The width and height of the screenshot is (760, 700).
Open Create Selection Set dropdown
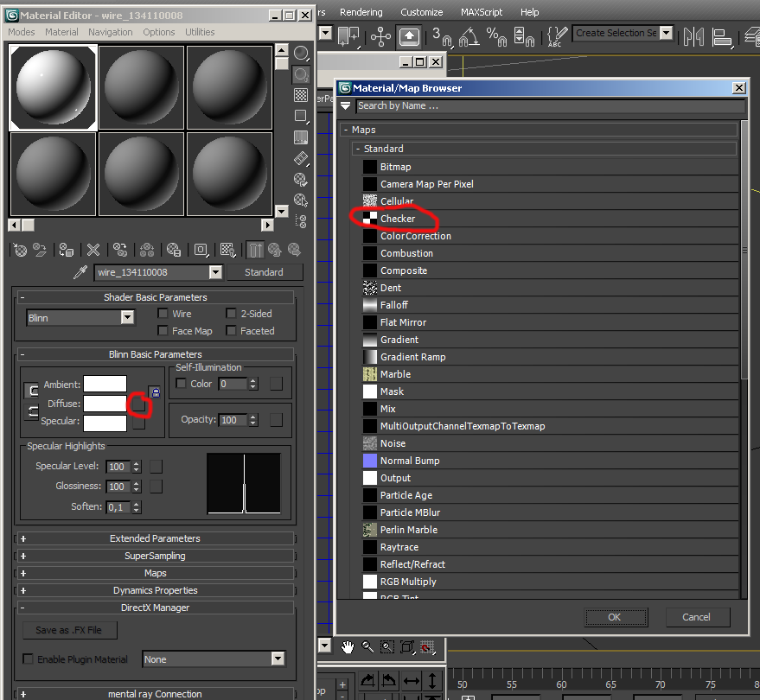667,33
